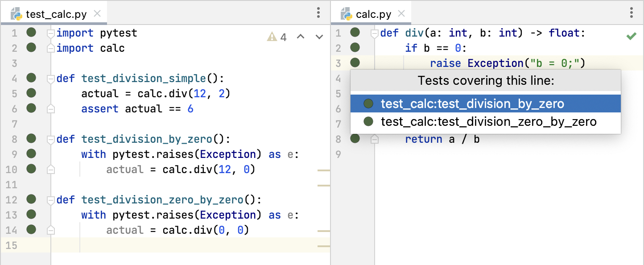This screenshot has height=265, width=644.
Task: Click coverage marker on test_calc.py line 1
Action: tap(31, 32)
